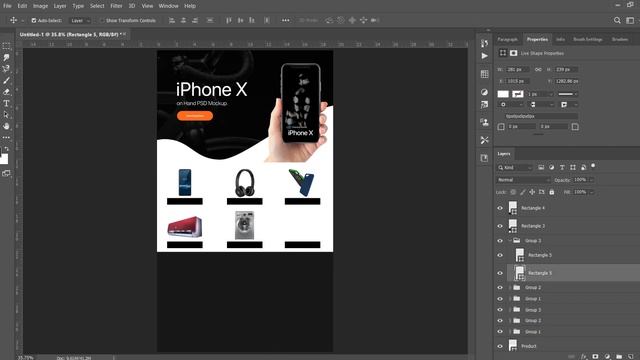Open more align options ellipsis
The height and width of the screenshot is (360, 640).
(x=285, y=20)
